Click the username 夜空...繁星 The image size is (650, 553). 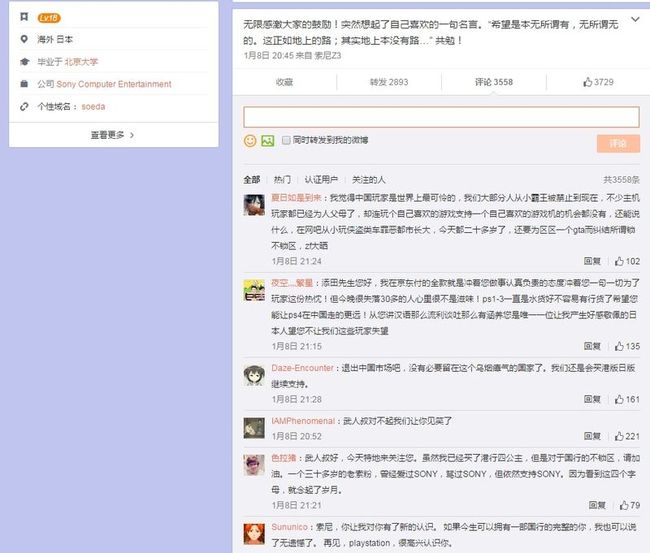(x=292, y=283)
